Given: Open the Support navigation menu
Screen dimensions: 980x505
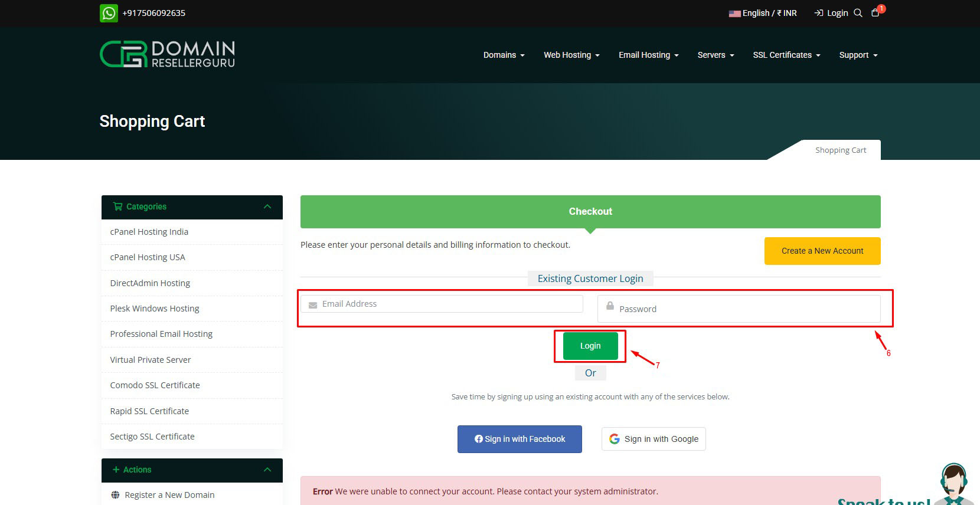Looking at the screenshot, I should tap(858, 55).
